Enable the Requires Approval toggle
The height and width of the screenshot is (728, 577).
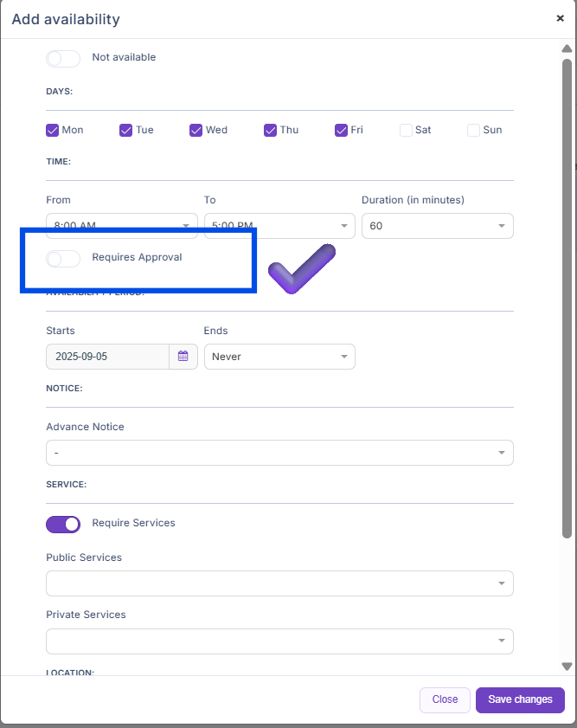[x=63, y=258]
